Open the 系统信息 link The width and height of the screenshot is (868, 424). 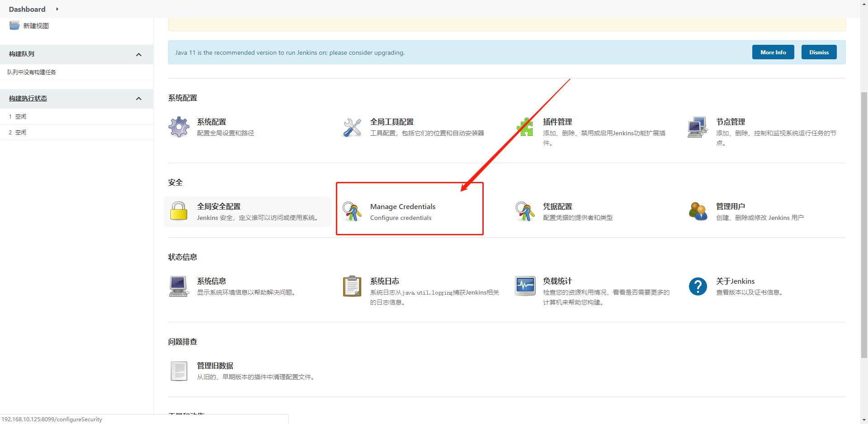212,281
